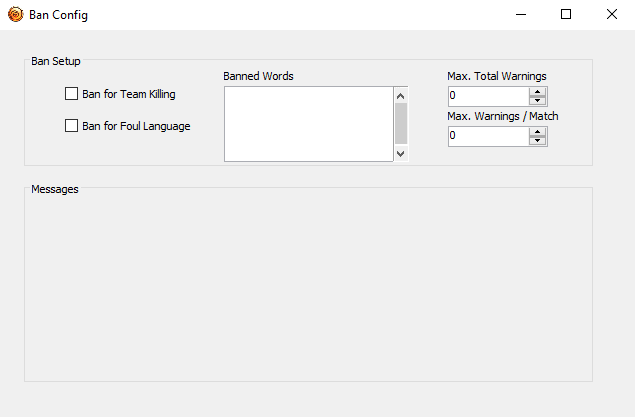Click the Ban Config app icon
Screen dimensions: 635x417
(15, 15)
